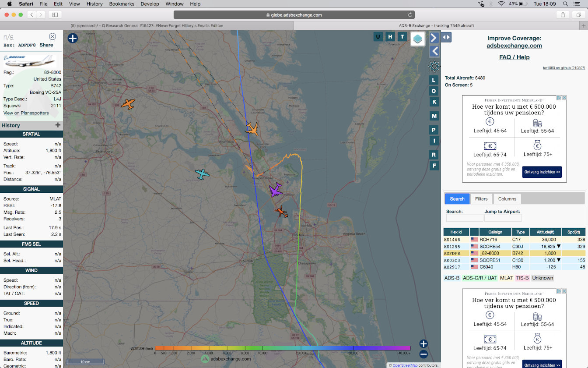Select aircraft row _82-8000
This screenshot has width=588, height=368.
pyautogui.click(x=514, y=253)
